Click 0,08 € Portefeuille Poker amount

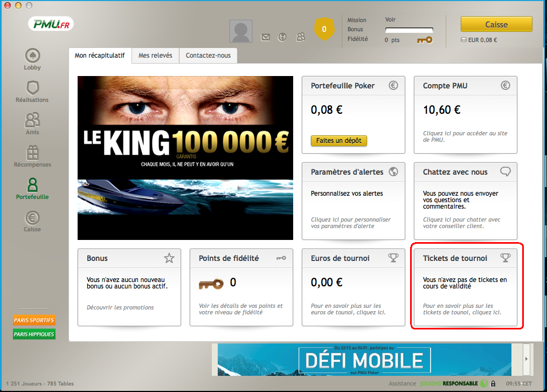tap(327, 110)
